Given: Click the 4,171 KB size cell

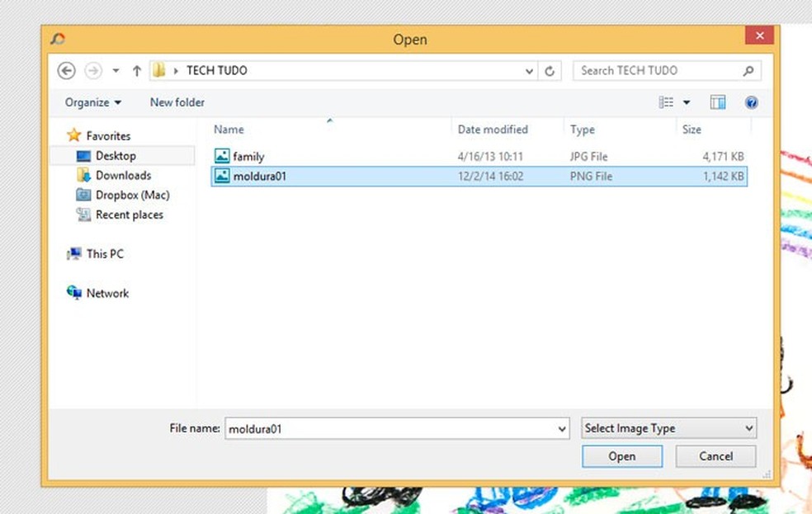Looking at the screenshot, I should pyautogui.click(x=723, y=156).
